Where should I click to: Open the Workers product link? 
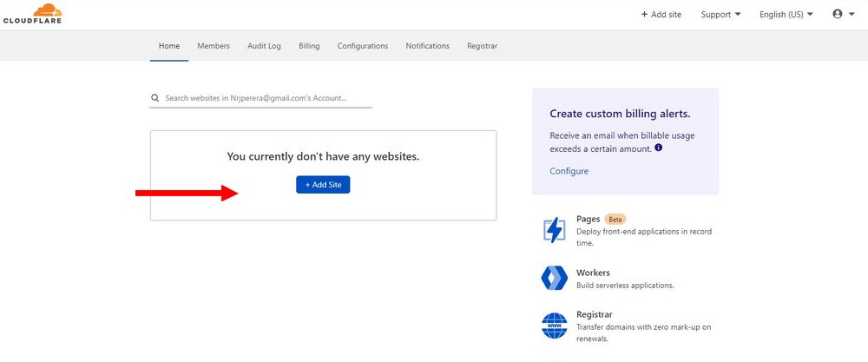(x=593, y=273)
